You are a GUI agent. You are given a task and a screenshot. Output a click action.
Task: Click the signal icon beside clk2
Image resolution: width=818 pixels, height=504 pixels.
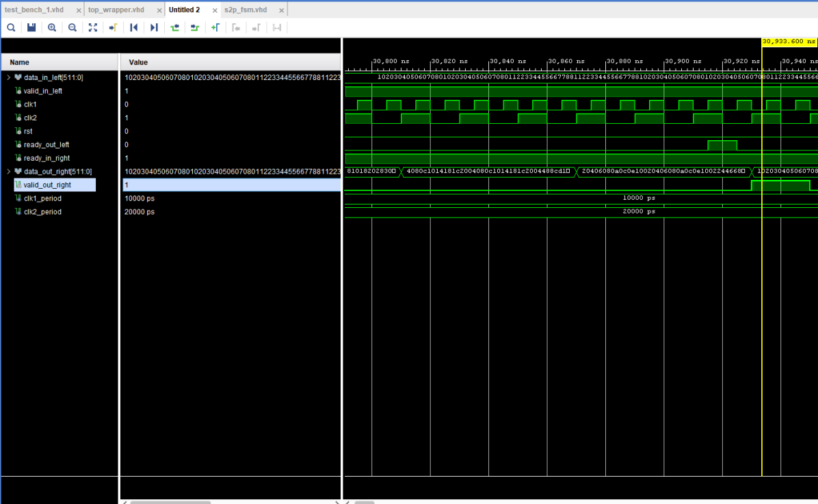[x=18, y=118]
